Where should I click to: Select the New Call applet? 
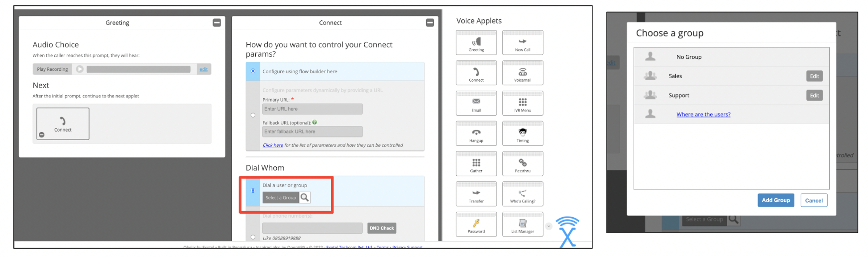click(522, 43)
